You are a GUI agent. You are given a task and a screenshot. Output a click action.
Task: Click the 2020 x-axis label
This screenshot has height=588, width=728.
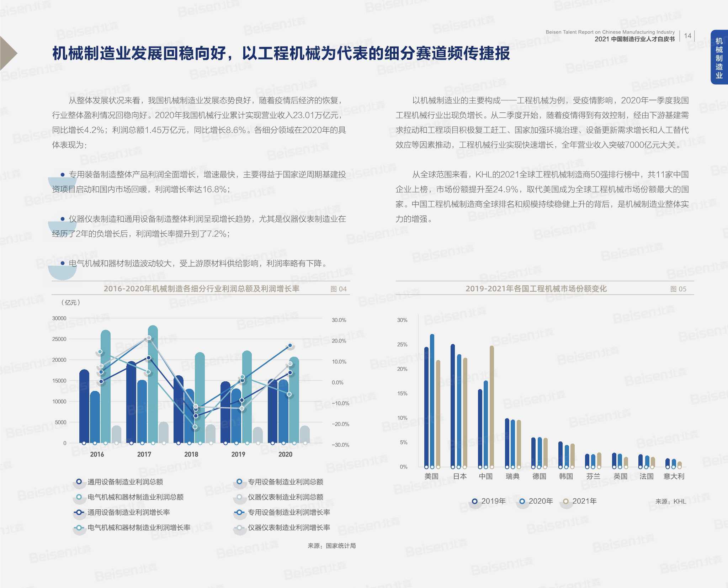[x=285, y=454]
